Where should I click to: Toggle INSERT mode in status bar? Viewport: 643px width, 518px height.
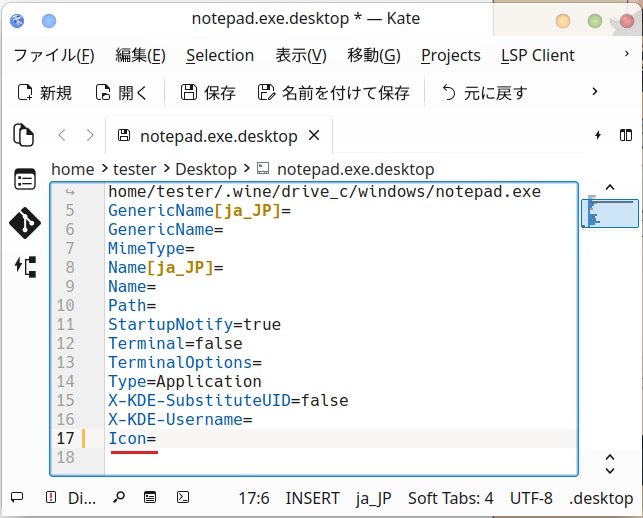[x=313, y=497]
